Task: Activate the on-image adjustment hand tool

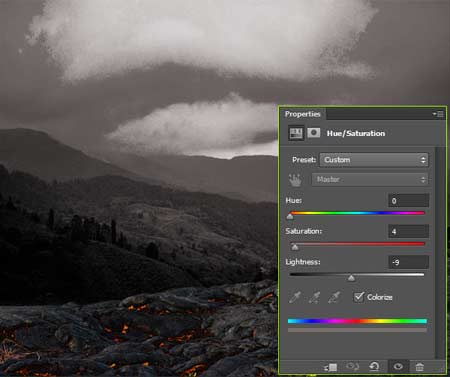Action: click(295, 180)
